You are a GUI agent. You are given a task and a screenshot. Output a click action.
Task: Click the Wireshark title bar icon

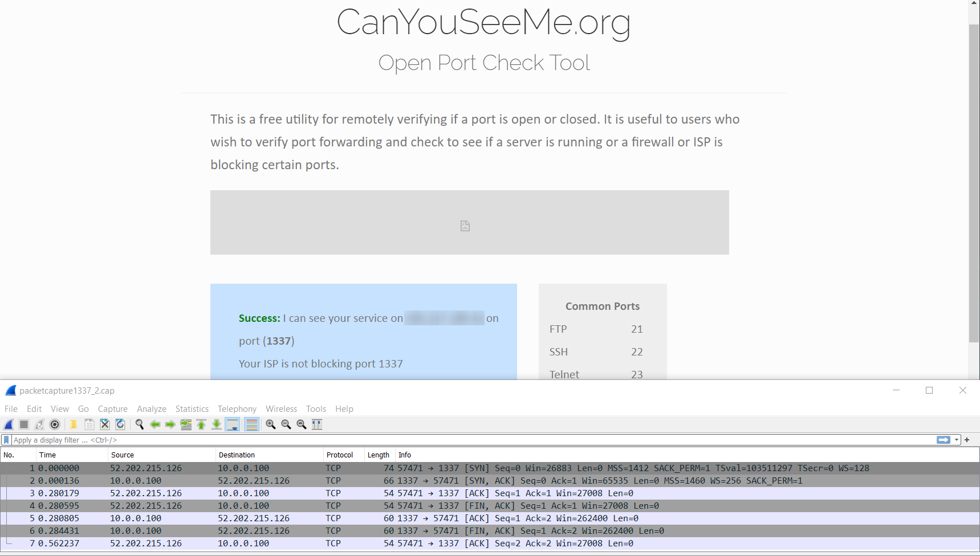click(x=10, y=390)
